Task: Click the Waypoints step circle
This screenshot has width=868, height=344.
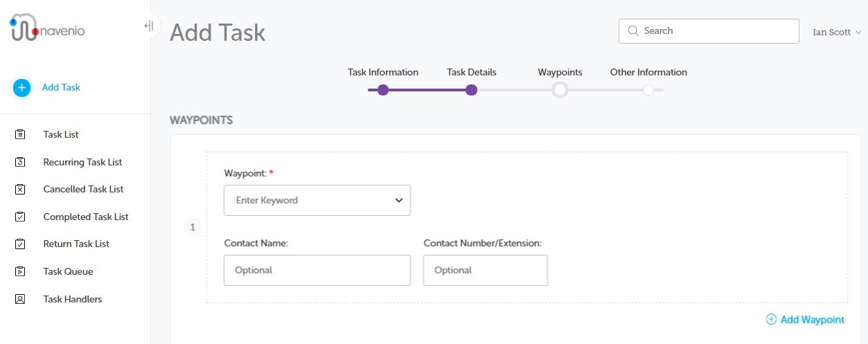Action: (x=560, y=90)
